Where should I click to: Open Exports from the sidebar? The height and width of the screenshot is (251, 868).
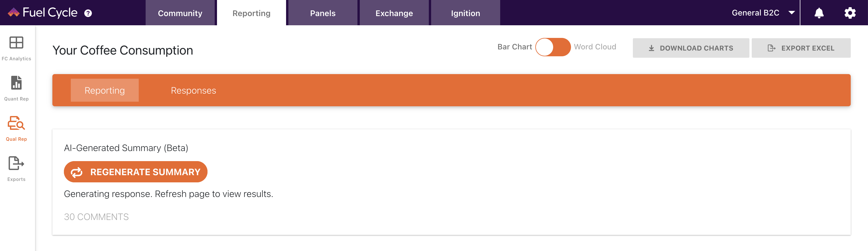click(x=16, y=169)
